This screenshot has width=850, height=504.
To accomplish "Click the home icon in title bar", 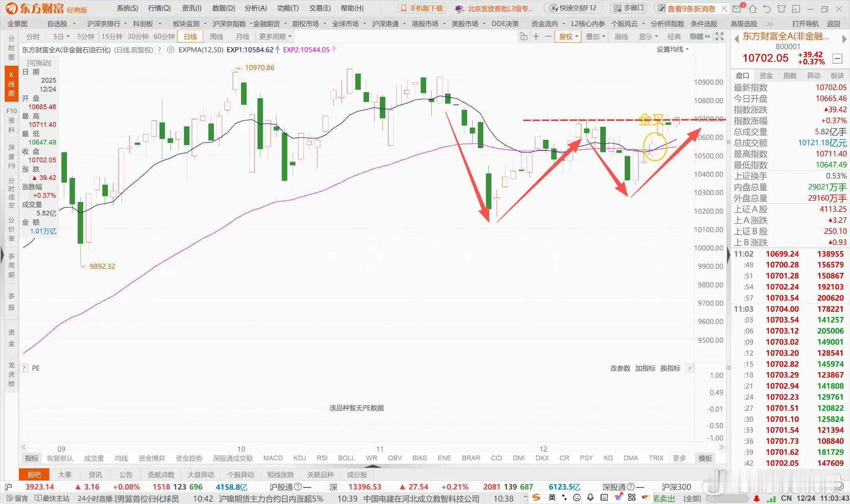I will [752, 8].
